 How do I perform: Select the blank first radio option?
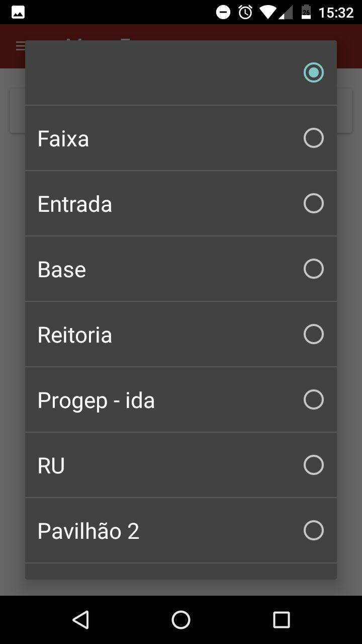pyautogui.click(x=313, y=72)
